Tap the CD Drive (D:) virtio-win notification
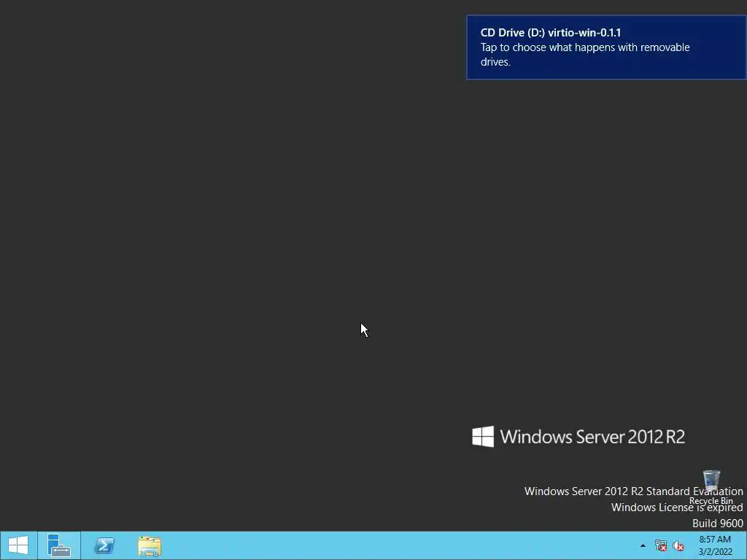The image size is (747, 560). 606,47
